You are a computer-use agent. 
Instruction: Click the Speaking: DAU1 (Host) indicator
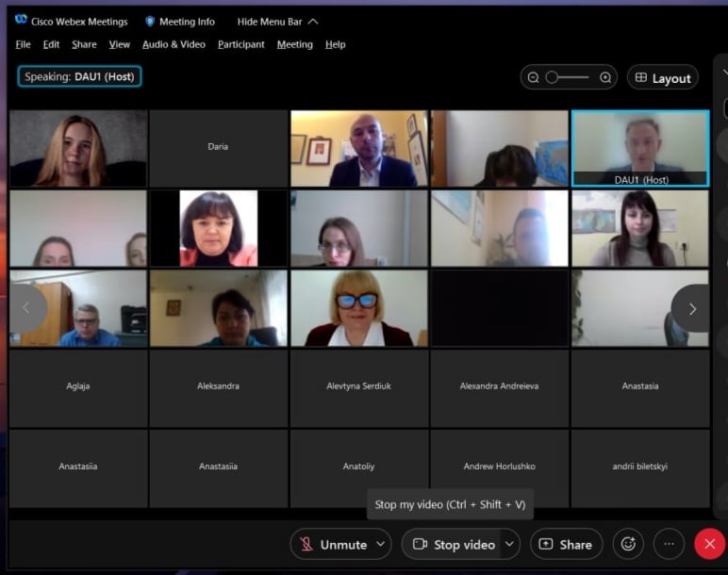(x=79, y=76)
